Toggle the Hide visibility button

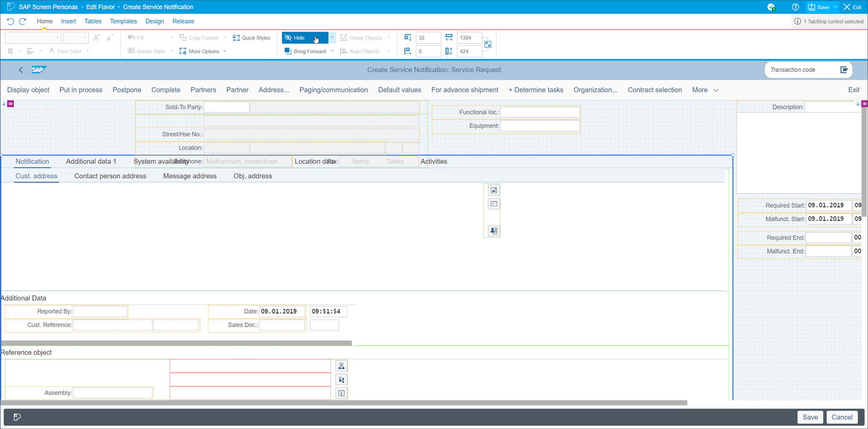tap(305, 37)
